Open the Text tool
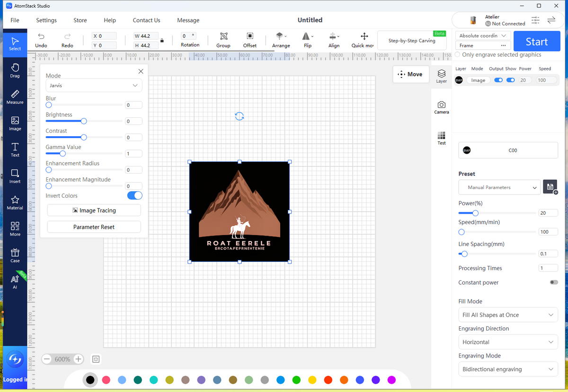The height and width of the screenshot is (392, 568). [x=15, y=149]
